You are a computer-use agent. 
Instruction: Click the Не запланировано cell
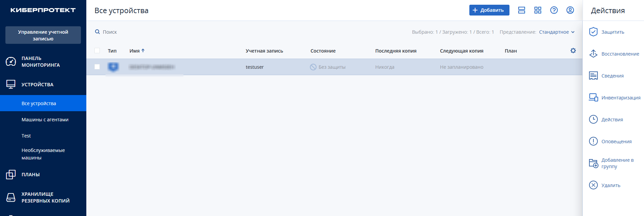462,67
